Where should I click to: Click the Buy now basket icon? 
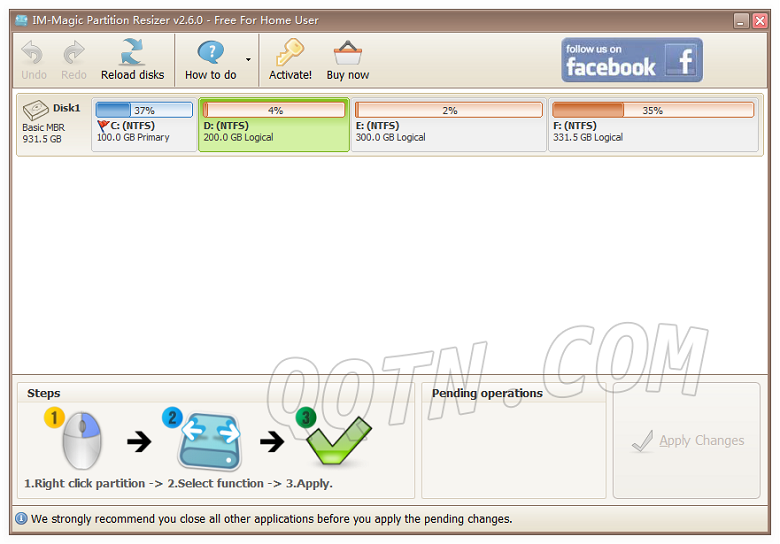(347, 53)
